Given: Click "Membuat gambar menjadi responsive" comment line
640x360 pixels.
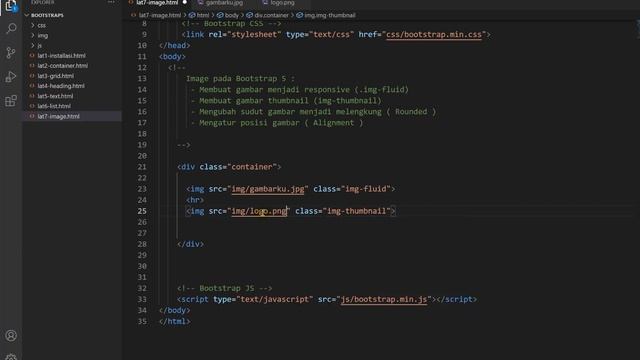Looking at the screenshot, I should [x=300, y=90].
